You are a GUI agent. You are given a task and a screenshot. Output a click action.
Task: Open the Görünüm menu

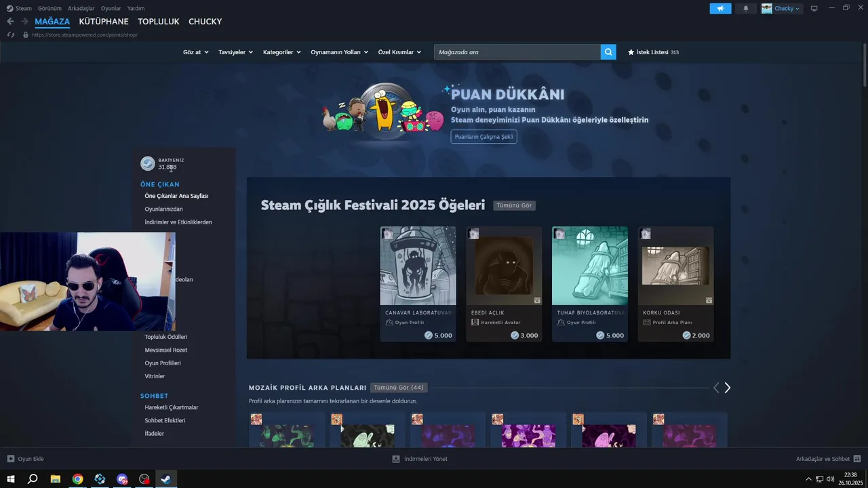pos(50,8)
